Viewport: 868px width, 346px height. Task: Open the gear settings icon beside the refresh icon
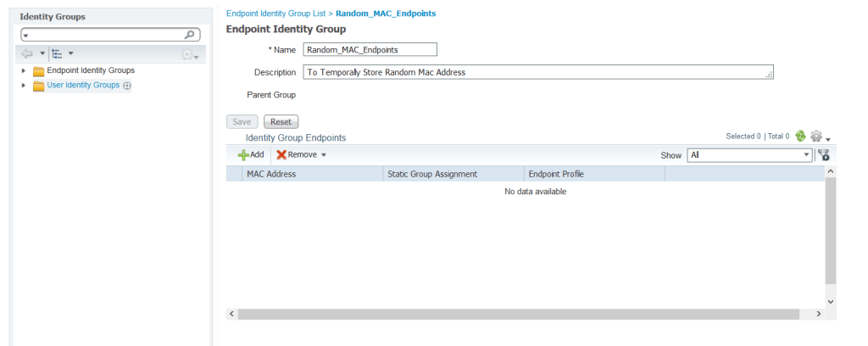click(x=816, y=136)
